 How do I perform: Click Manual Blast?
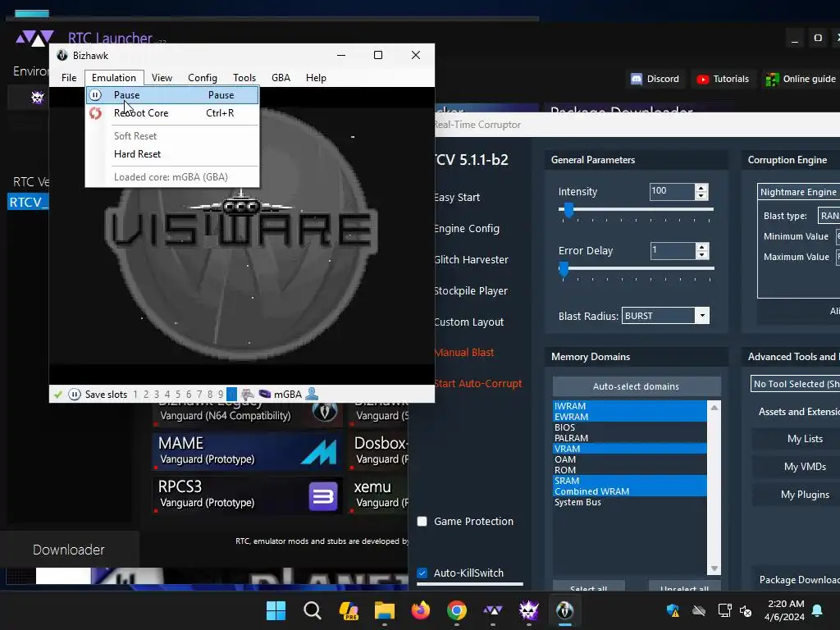(464, 353)
